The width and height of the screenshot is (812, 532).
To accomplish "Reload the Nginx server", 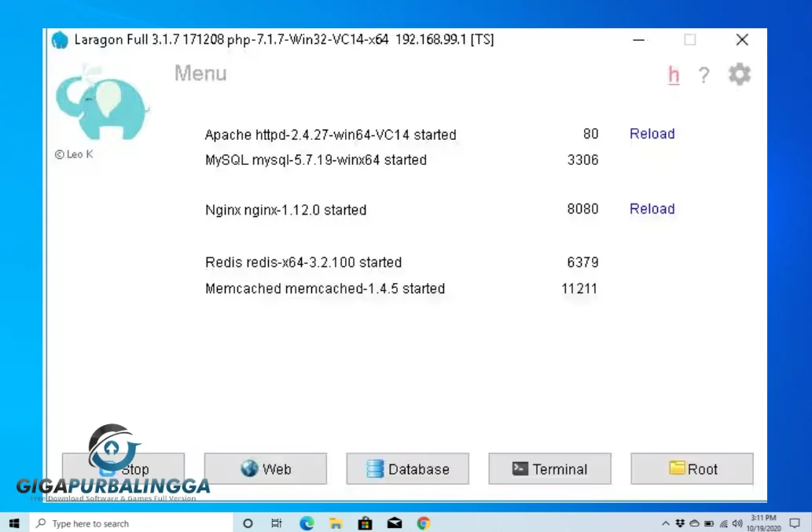I will tap(652, 208).
